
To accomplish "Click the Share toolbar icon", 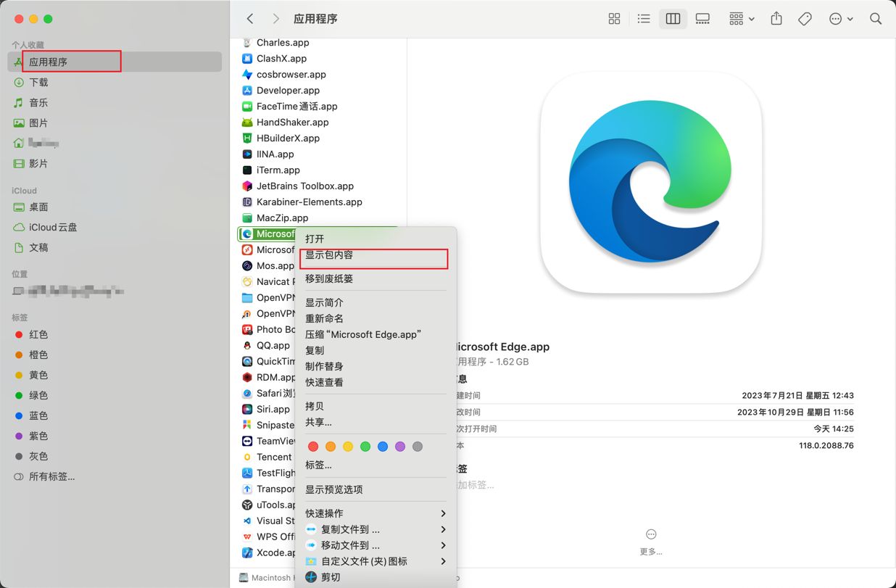I will tap(776, 19).
